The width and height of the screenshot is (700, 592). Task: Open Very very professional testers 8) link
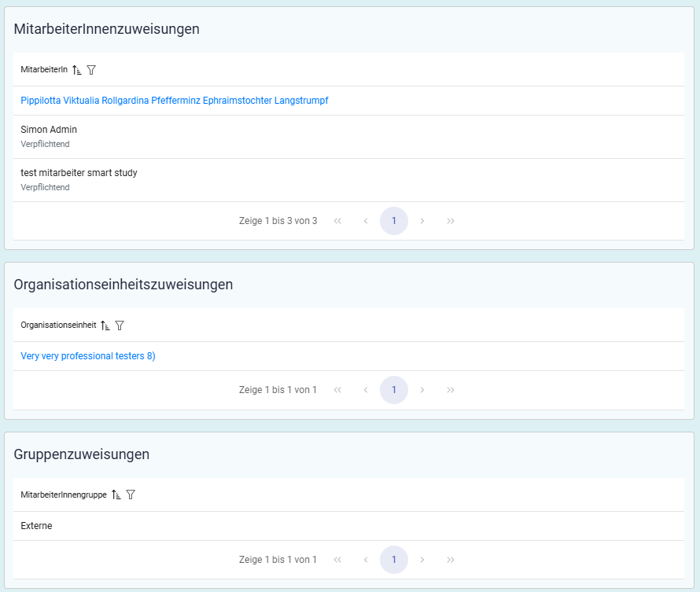point(88,356)
